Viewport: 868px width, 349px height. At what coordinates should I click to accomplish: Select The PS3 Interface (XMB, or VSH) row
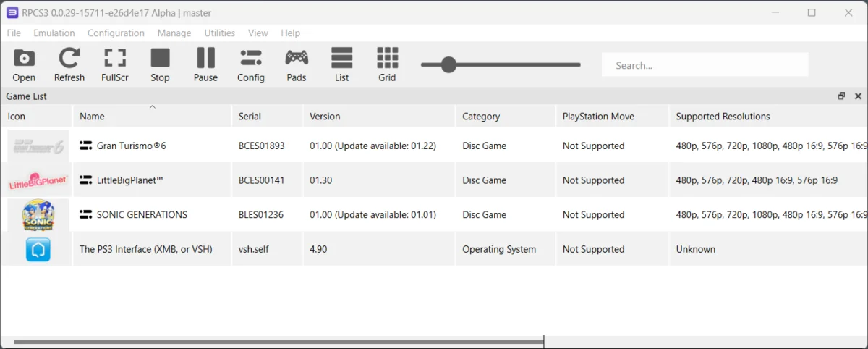(x=434, y=249)
